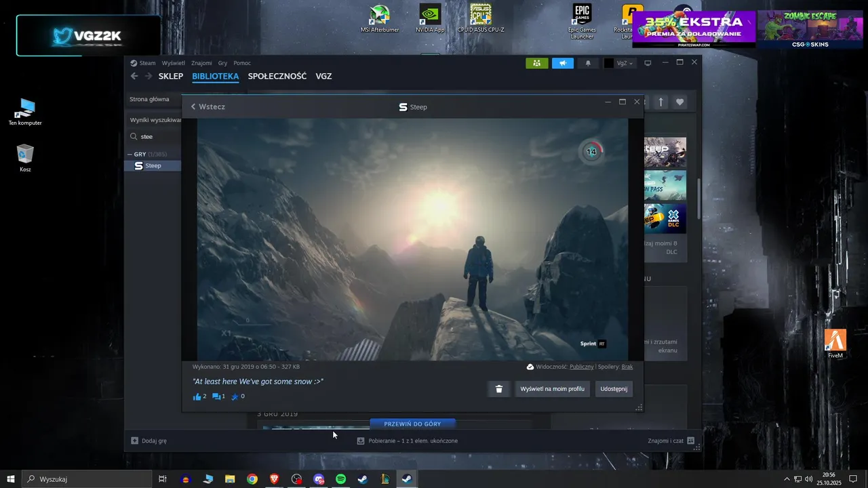Open the blue megaphone announcements button

pyautogui.click(x=563, y=63)
